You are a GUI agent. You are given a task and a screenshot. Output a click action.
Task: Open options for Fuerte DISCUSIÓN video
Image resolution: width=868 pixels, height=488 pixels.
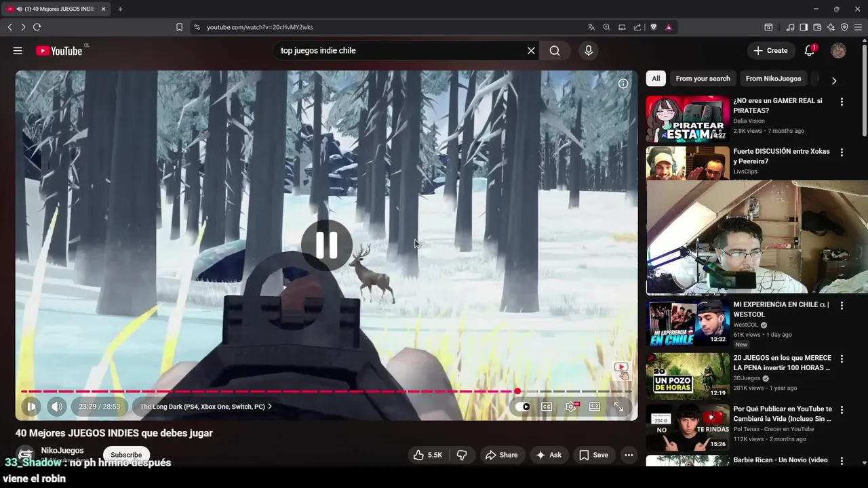pos(842,152)
